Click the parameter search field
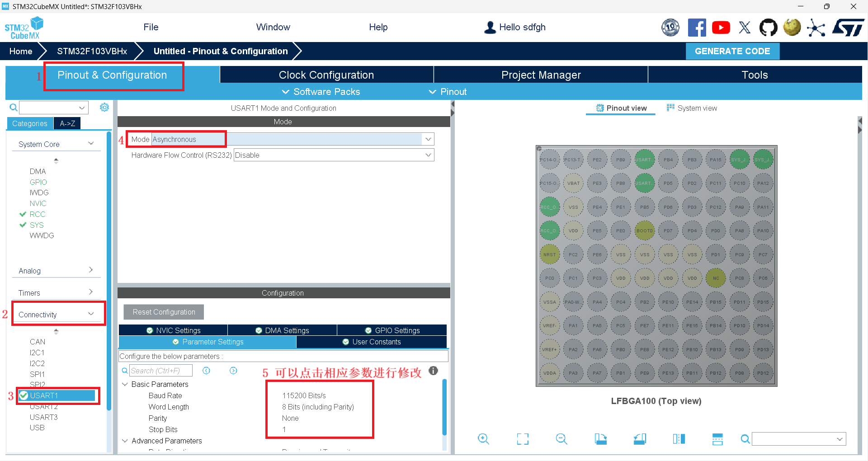This screenshot has width=868, height=461. pos(160,371)
